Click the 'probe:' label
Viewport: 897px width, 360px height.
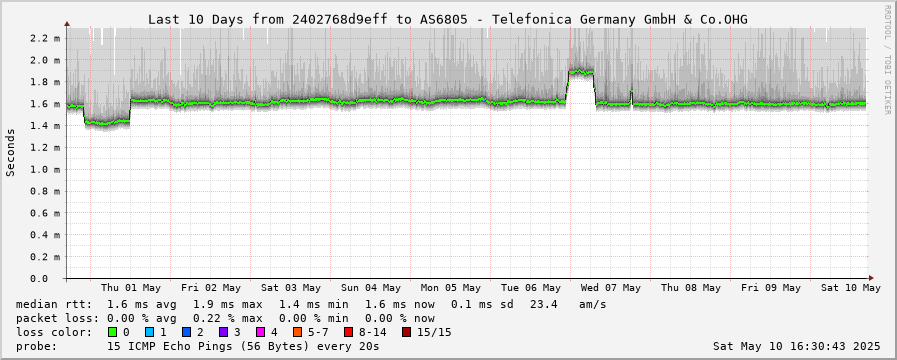[x=37, y=346]
